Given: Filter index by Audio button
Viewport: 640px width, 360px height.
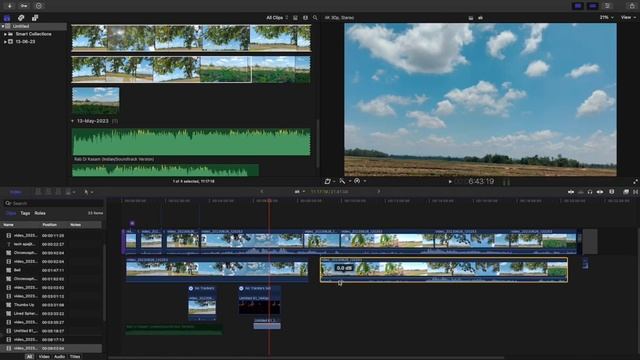Looking at the screenshot, I should click(x=60, y=357).
